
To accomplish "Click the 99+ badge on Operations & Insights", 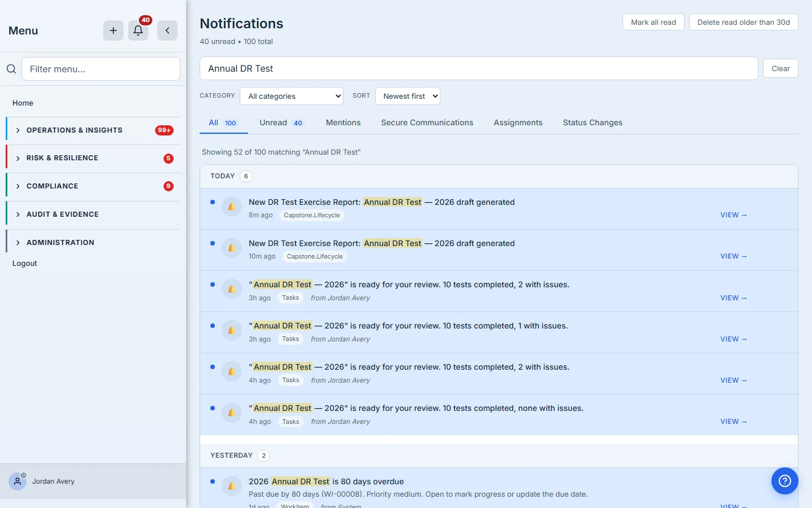I will tap(164, 130).
